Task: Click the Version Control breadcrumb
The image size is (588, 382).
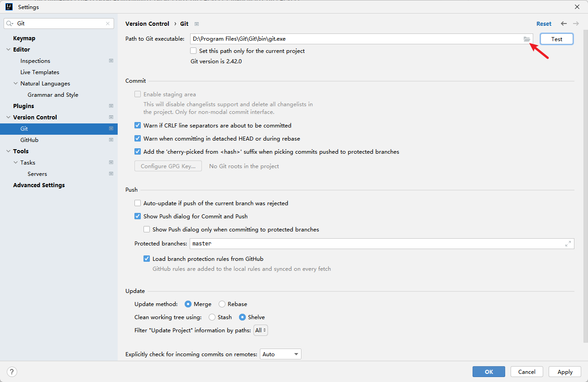Action: click(147, 24)
